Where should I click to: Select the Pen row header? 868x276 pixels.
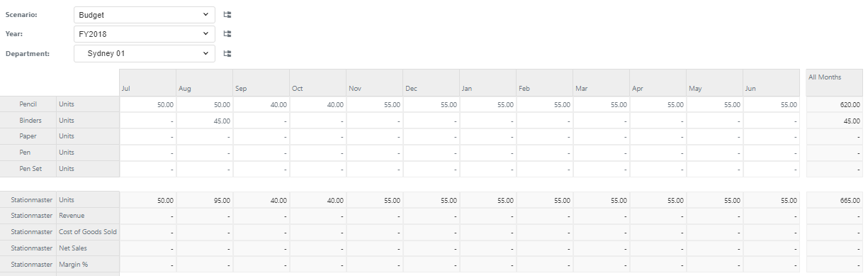(x=28, y=153)
